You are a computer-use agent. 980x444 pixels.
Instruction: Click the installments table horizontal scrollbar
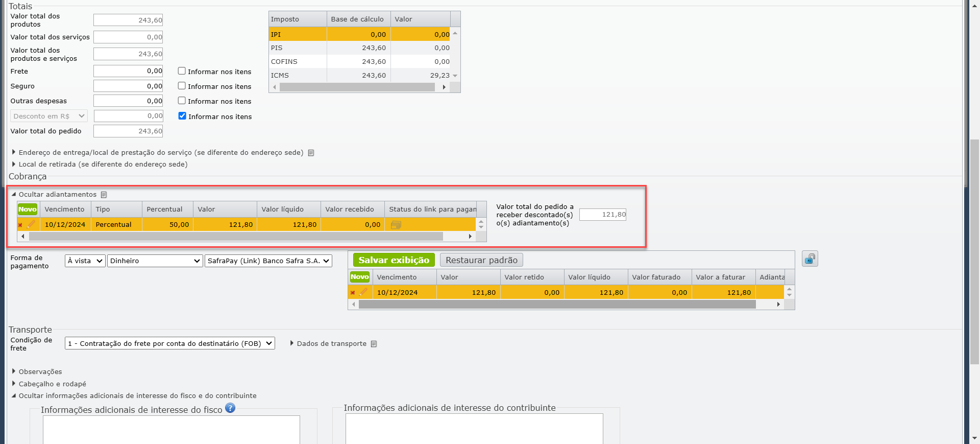tap(557, 305)
